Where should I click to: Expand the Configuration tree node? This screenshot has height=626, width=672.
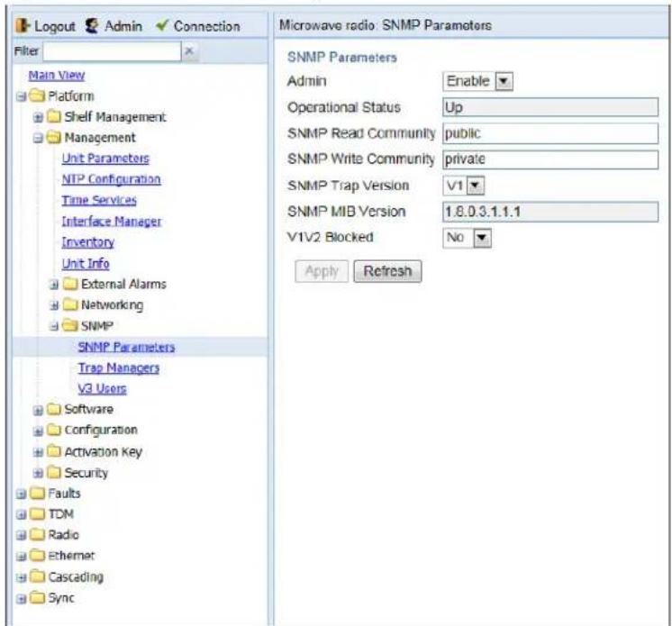coord(38,431)
